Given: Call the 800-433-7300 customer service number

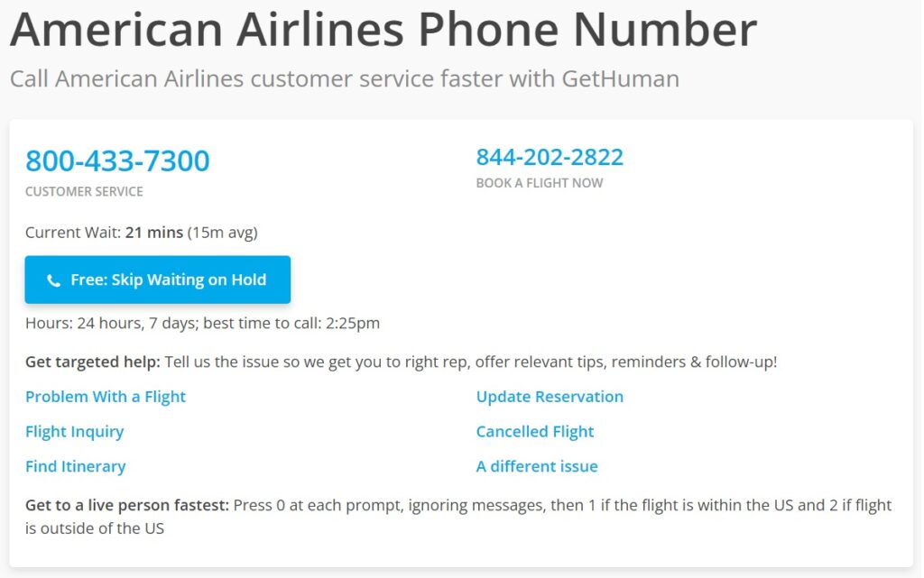Looking at the screenshot, I should [x=117, y=161].
